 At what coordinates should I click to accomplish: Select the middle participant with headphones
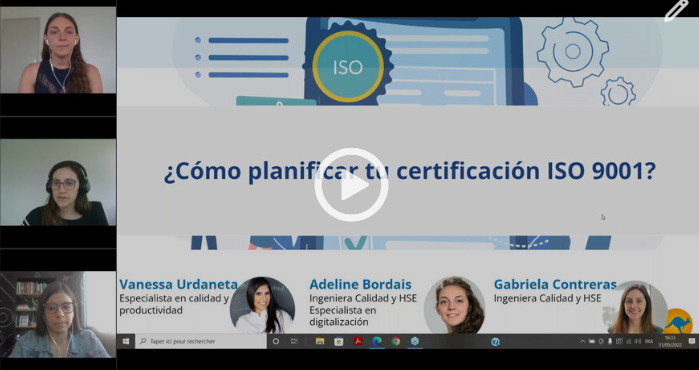pos(58,182)
